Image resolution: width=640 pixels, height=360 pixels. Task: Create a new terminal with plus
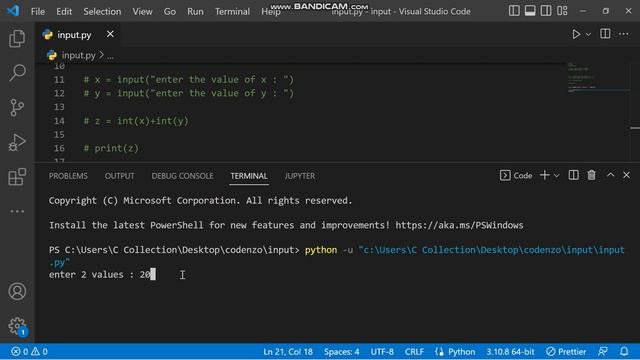click(x=544, y=175)
